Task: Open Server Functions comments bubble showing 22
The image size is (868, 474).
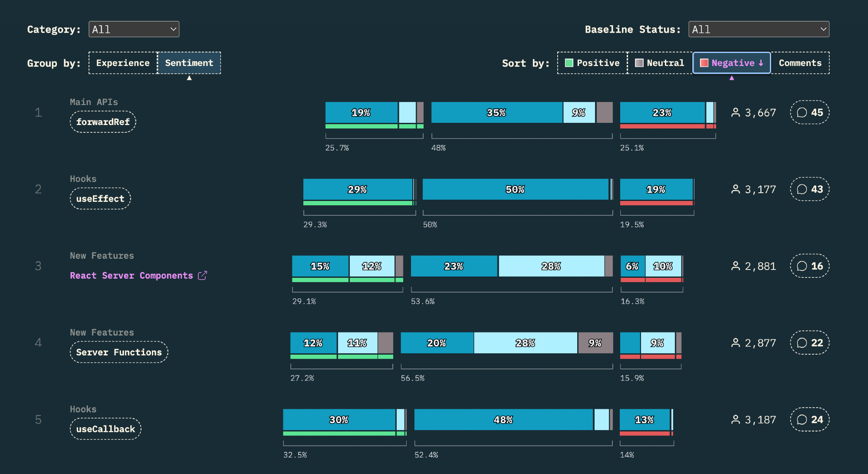Action: (809, 343)
